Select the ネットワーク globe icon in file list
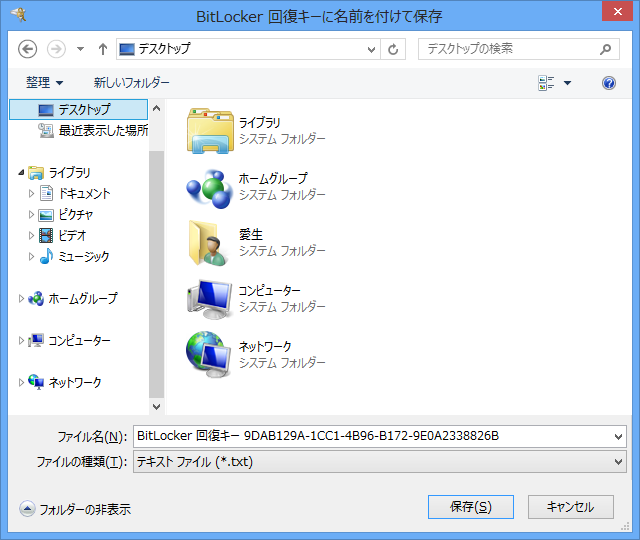The width and height of the screenshot is (640, 540). point(209,355)
